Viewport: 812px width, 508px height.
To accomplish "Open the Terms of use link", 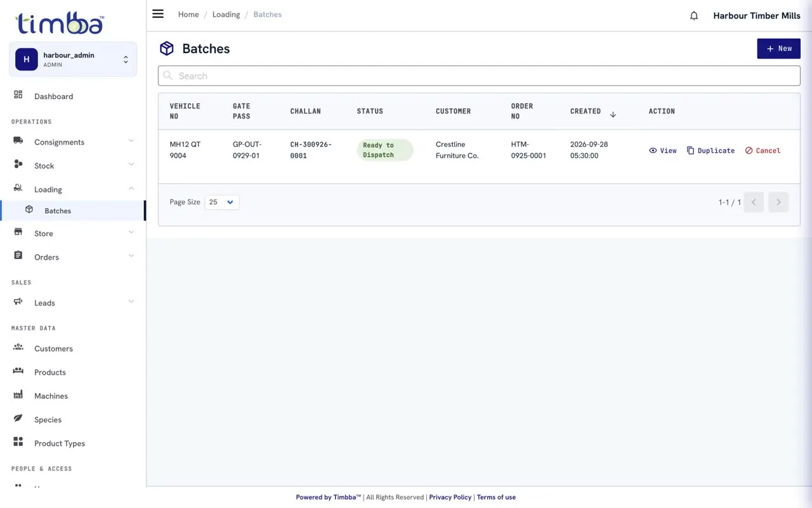I will [x=496, y=497].
